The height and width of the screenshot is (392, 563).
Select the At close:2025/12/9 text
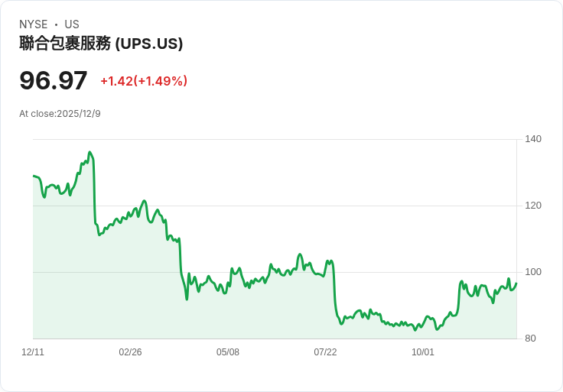[x=60, y=114]
